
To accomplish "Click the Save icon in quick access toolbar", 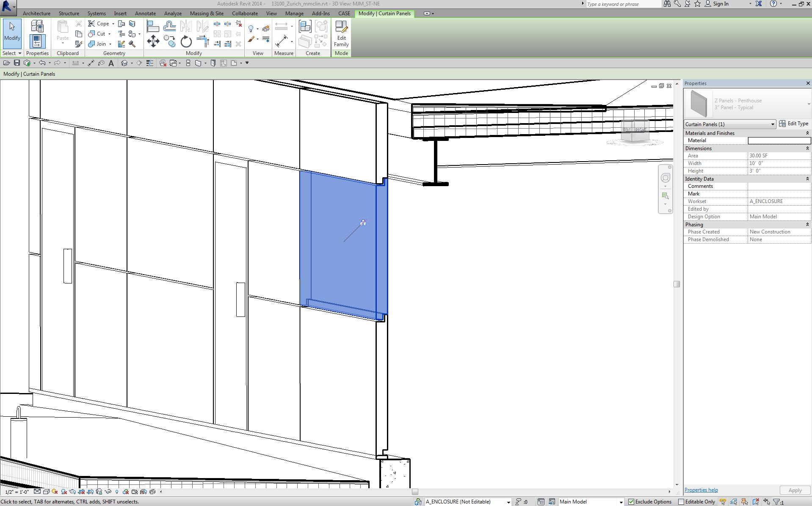I will coord(17,63).
